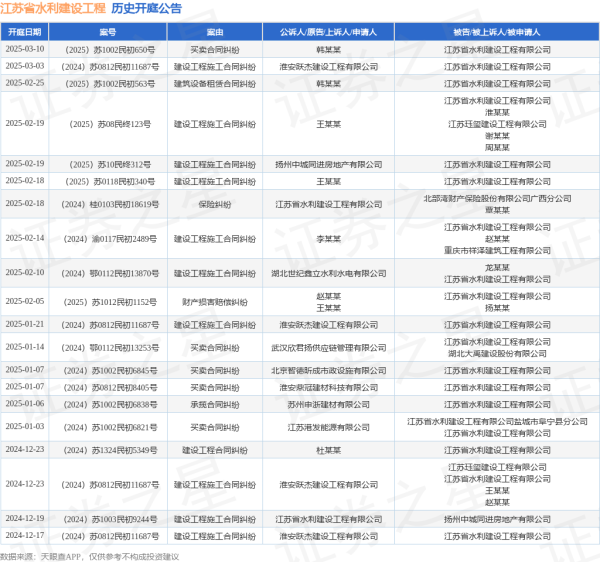Select case number (2024)苏1003民初9244号

pyautogui.click(x=108, y=519)
